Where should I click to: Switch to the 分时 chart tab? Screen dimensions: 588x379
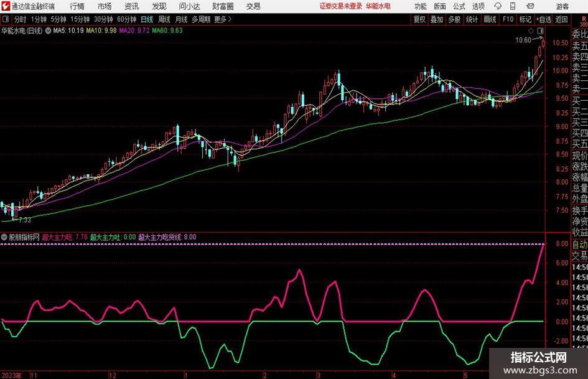[x=20, y=19]
